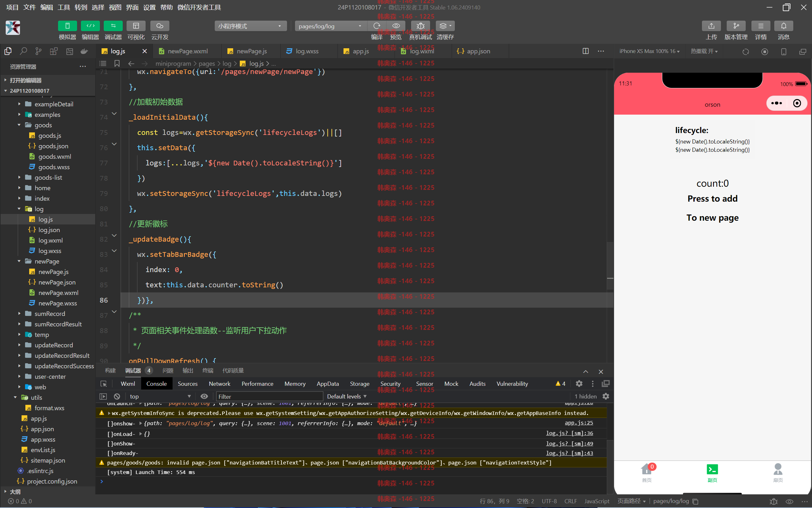Open the extensions icon in sidebar strip
Viewport: 812px width, 508px height.
[x=54, y=51]
